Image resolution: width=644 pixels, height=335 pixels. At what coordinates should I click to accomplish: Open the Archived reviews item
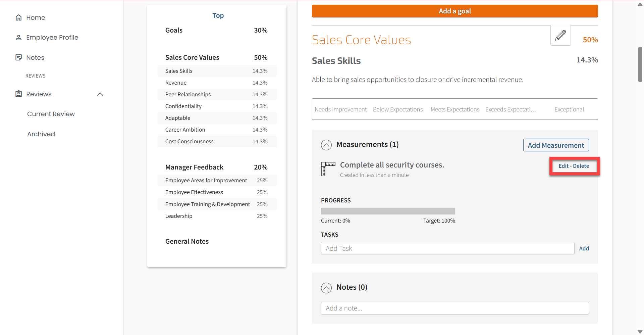[x=41, y=134]
